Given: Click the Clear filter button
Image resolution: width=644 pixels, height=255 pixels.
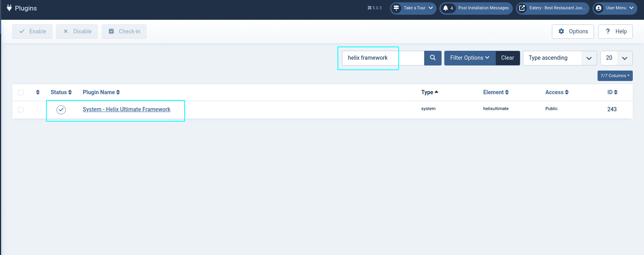Looking at the screenshot, I should tap(507, 58).
